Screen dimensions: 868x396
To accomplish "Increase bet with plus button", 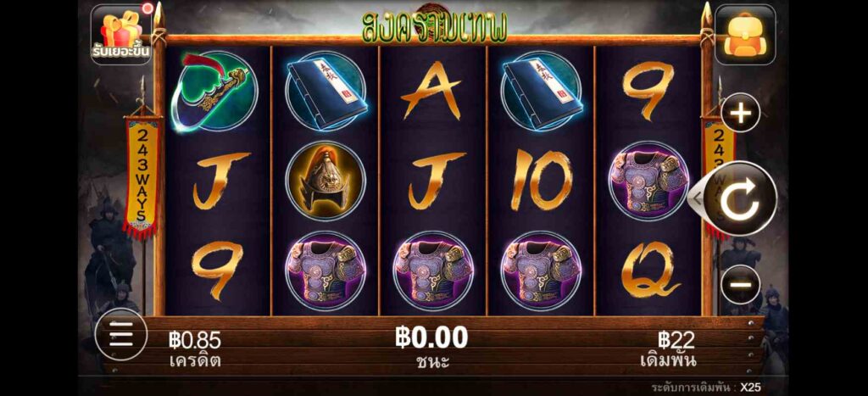I will (741, 113).
